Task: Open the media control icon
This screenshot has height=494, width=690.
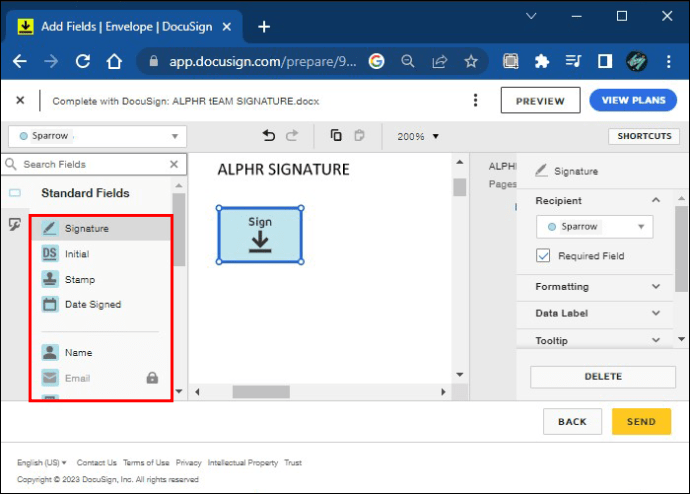Action: tap(573, 61)
